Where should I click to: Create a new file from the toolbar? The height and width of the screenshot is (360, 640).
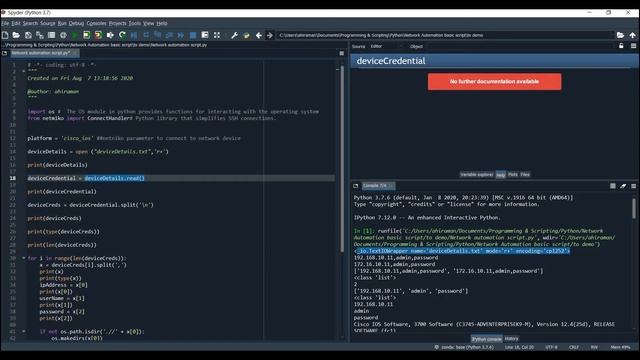tap(5, 35)
